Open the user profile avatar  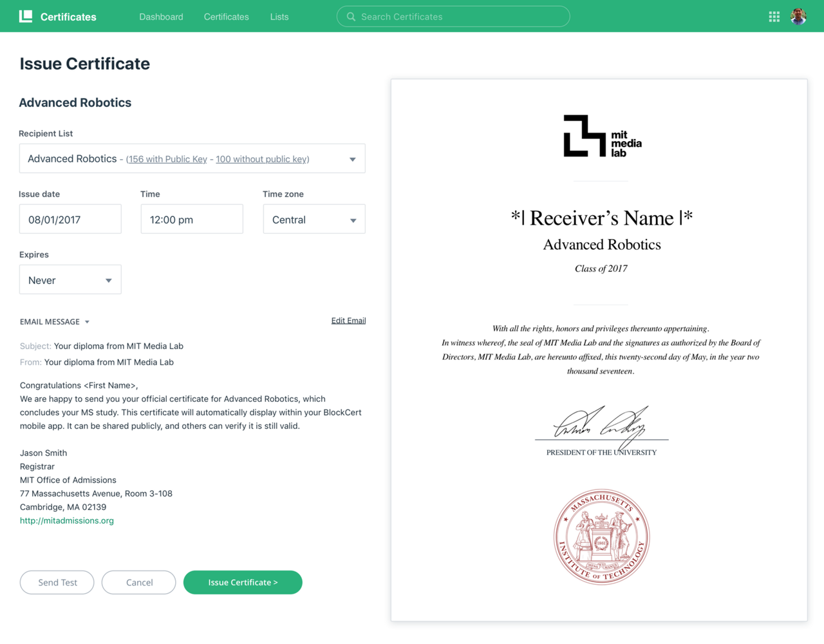point(798,16)
